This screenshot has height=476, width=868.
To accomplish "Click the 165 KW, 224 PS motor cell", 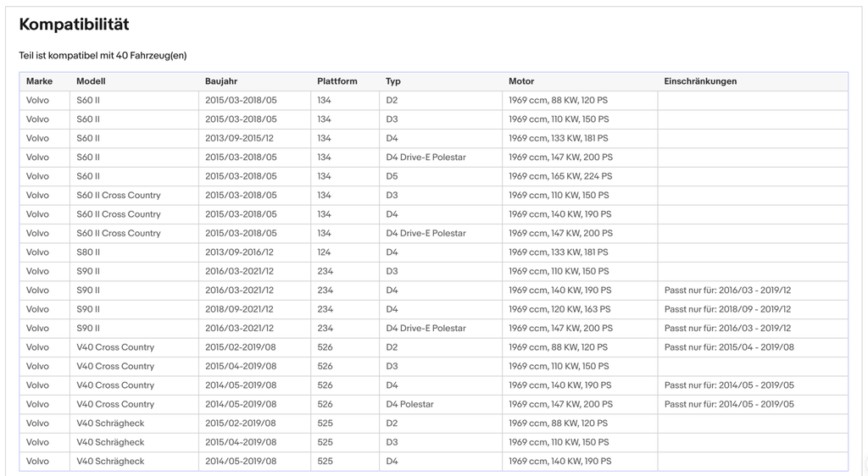I will click(x=580, y=176).
